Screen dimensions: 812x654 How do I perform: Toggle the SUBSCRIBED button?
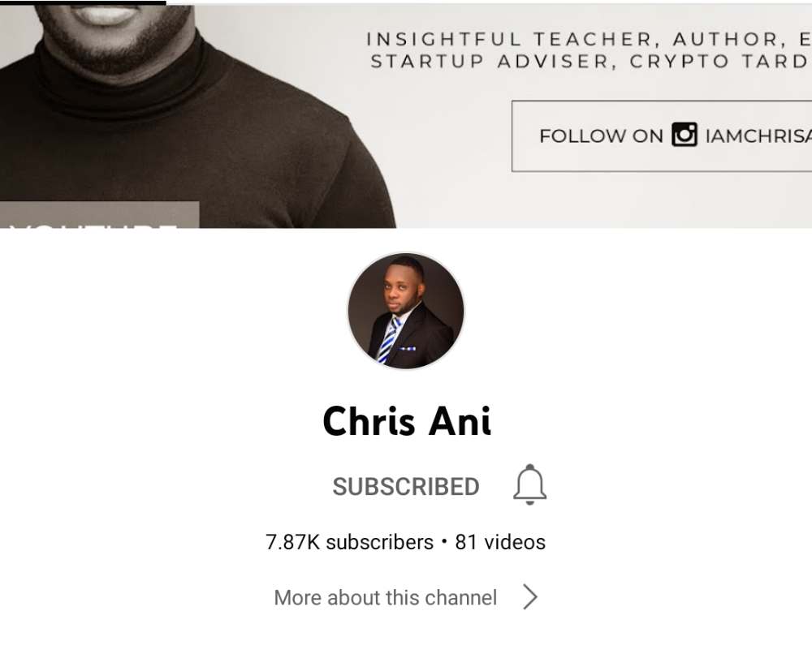tap(406, 486)
